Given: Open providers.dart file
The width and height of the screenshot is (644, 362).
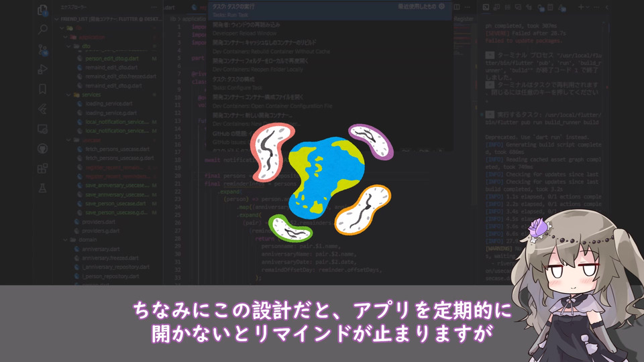Looking at the screenshot, I should [x=99, y=222].
